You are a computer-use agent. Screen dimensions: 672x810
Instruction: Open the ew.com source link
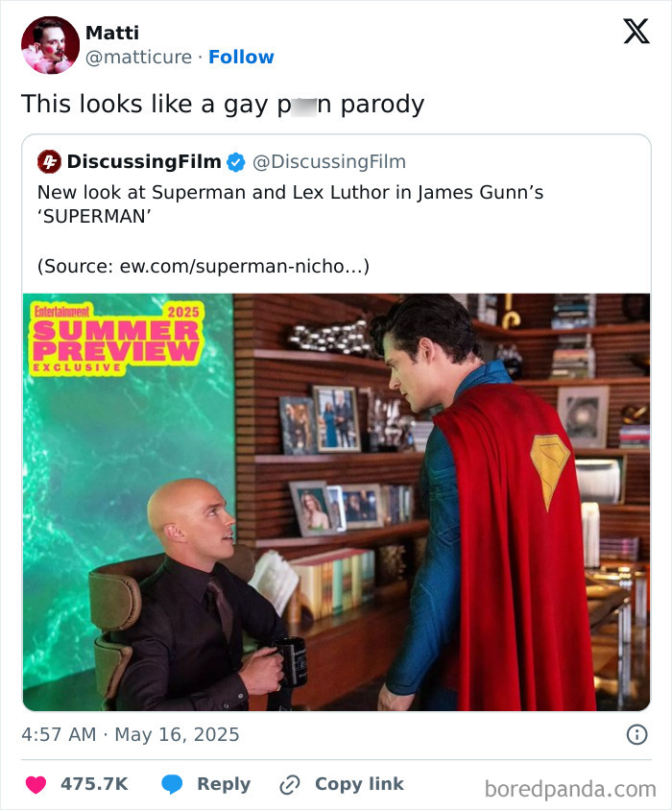245,266
